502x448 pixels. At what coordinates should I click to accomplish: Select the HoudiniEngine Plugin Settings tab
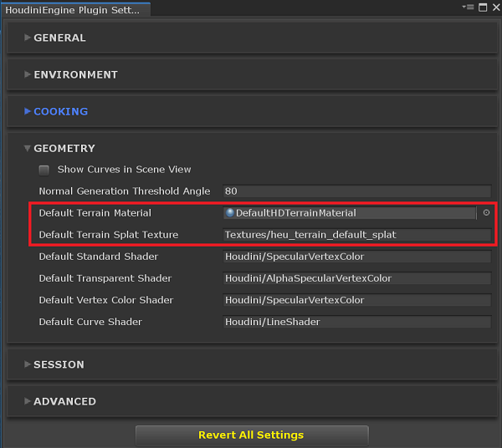click(x=77, y=10)
